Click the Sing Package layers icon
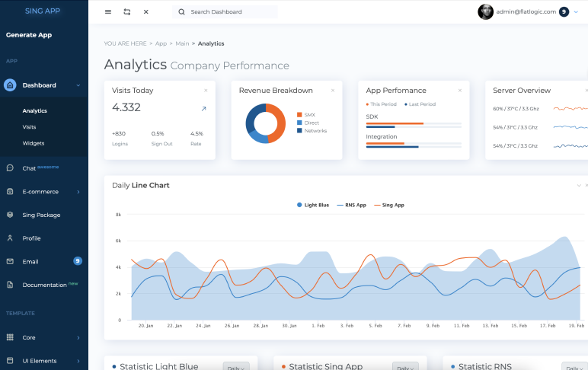Screen dimensions: 588x370 tap(10, 215)
